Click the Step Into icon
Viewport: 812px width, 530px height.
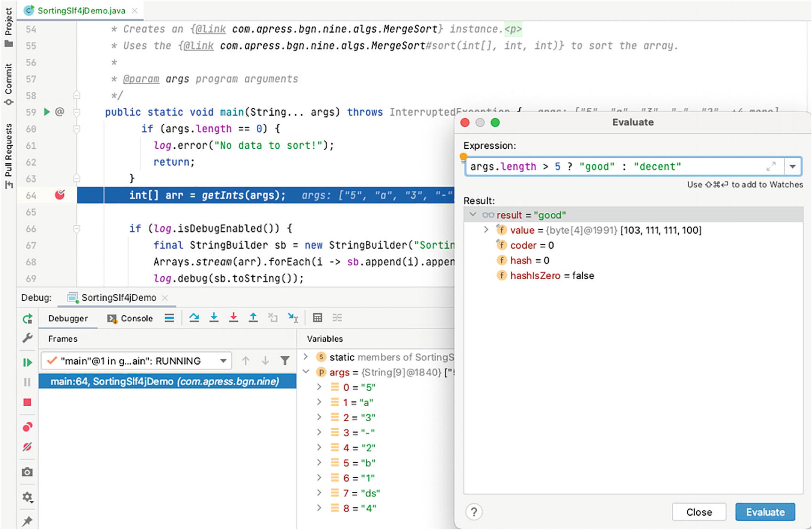(x=214, y=318)
